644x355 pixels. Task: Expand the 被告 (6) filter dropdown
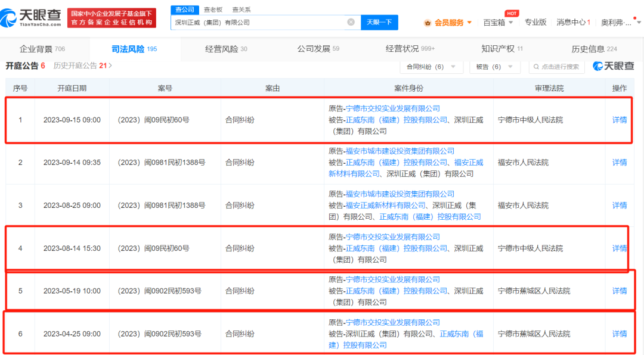click(x=494, y=67)
